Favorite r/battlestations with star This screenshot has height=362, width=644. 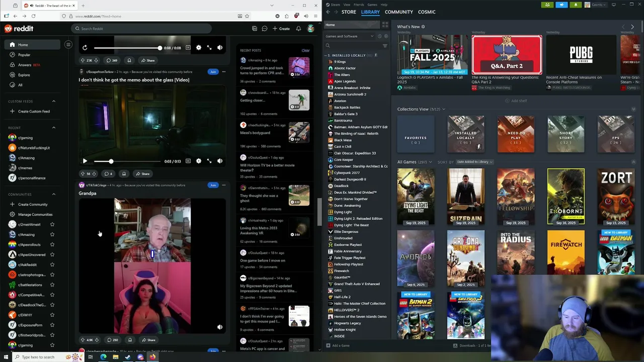pyautogui.click(x=52, y=285)
